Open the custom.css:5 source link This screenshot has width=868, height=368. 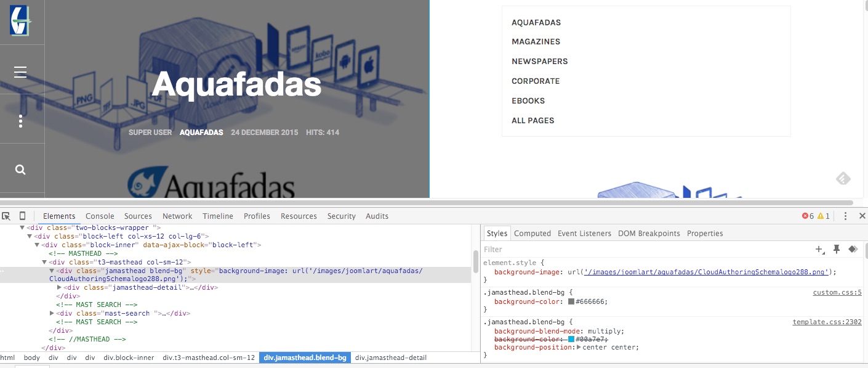[x=837, y=292]
